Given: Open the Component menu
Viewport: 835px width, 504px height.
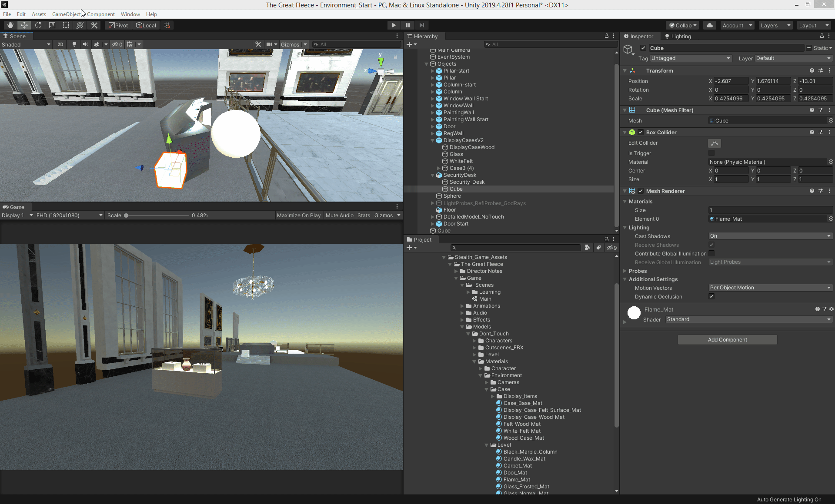Looking at the screenshot, I should [101, 14].
